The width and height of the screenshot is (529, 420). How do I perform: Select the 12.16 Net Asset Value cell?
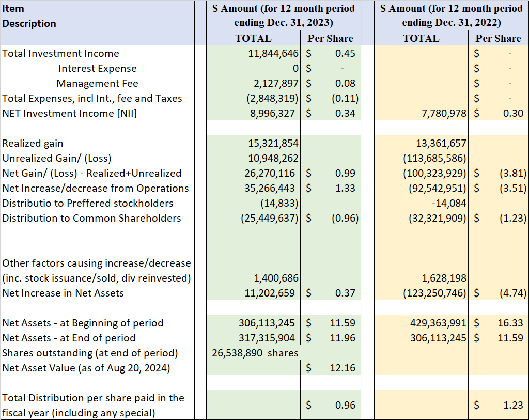pyautogui.click(x=331, y=368)
